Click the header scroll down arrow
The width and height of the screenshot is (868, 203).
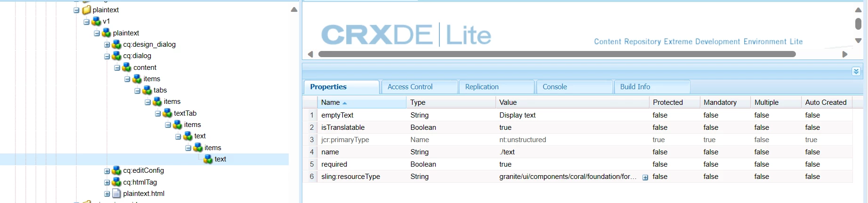pos(858,41)
